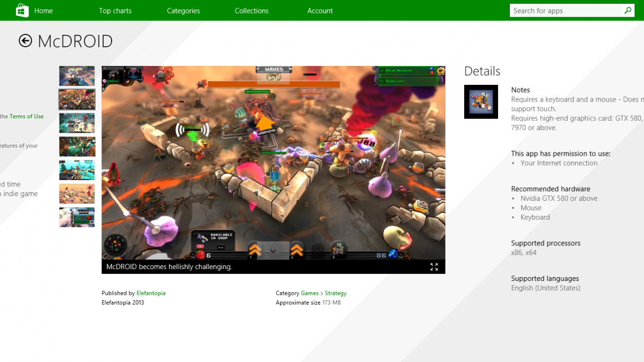Open Collections menu
Viewport: 644px width, 362px height.
pos(252,11)
